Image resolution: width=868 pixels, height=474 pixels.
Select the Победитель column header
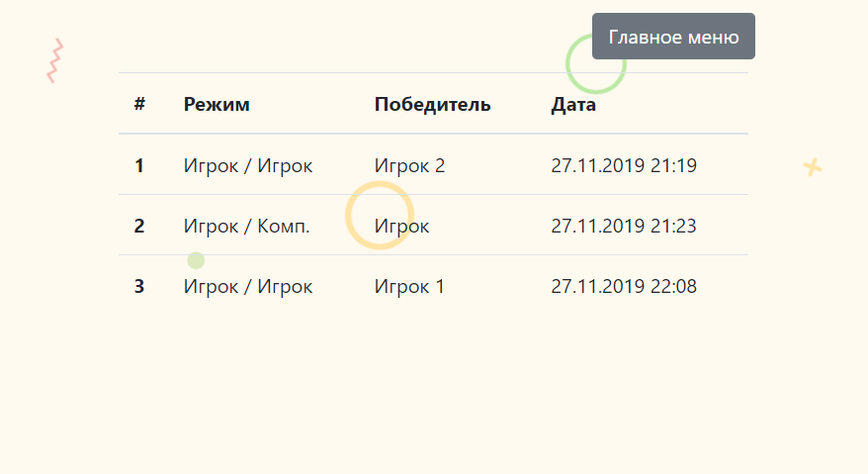(432, 104)
